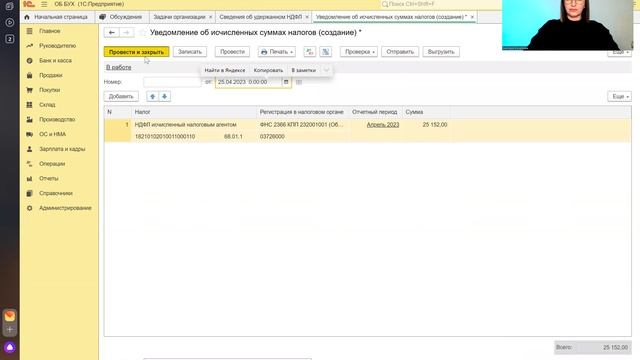Click the Добавить row button
The height and width of the screenshot is (360, 640).
point(121,96)
